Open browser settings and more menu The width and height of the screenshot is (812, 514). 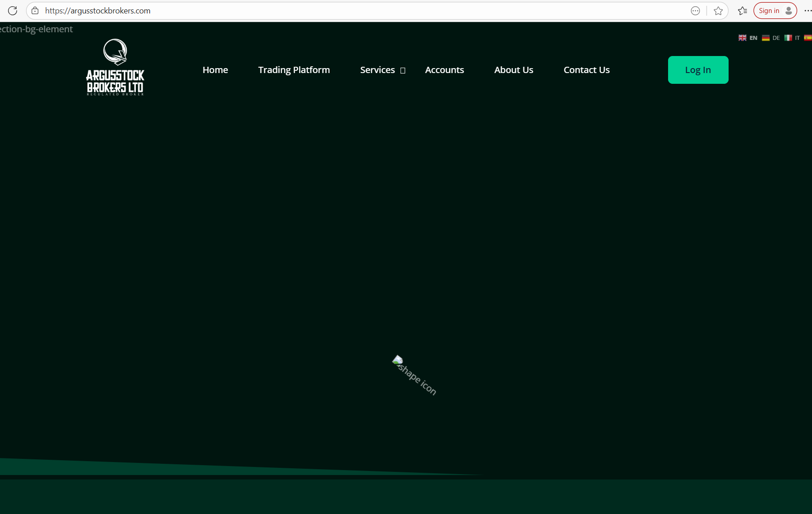[807, 11]
